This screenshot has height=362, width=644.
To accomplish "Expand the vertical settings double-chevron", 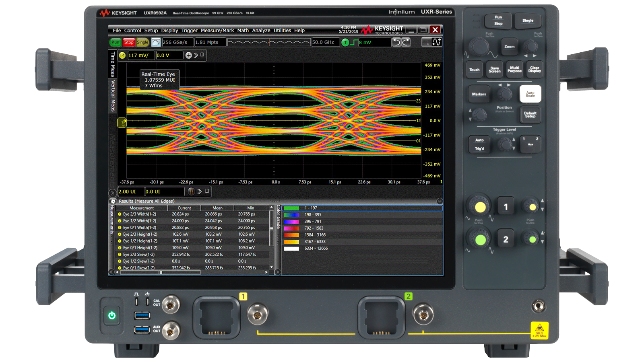I will pyautogui.click(x=196, y=56).
